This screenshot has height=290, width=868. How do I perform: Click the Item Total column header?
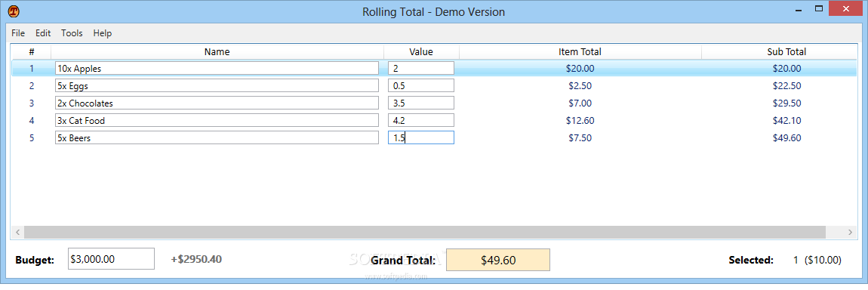point(580,52)
